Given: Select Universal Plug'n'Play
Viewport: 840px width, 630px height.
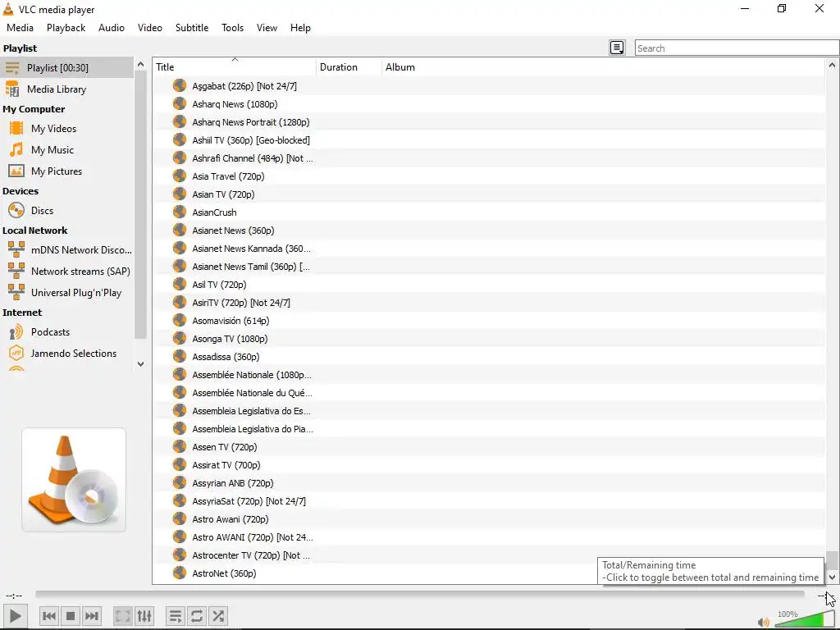Looking at the screenshot, I should 66,293.
